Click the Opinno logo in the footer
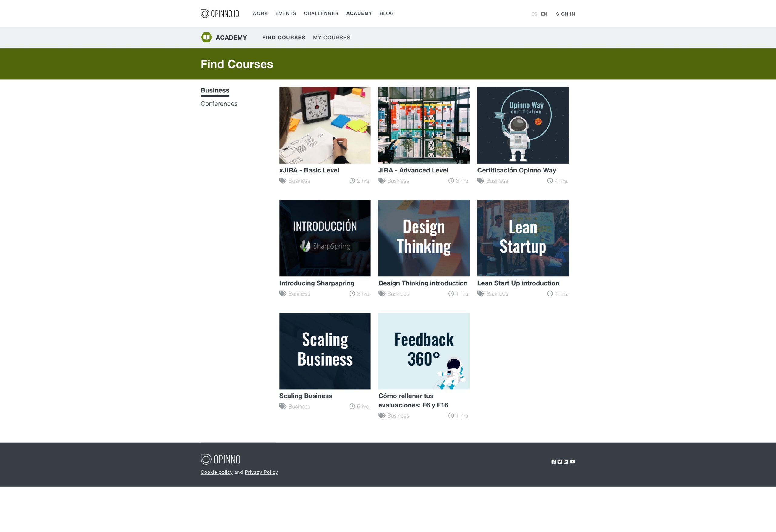 [220, 459]
